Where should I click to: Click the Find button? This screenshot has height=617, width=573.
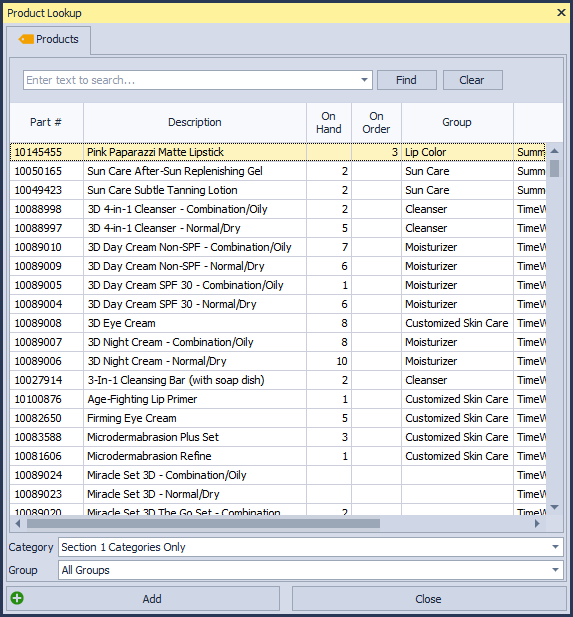[x=407, y=80]
